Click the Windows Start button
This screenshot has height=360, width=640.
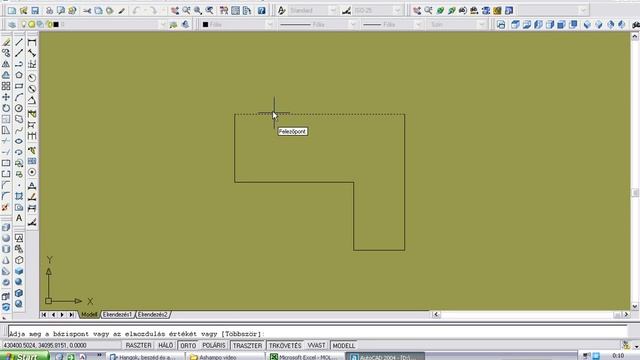(24, 356)
